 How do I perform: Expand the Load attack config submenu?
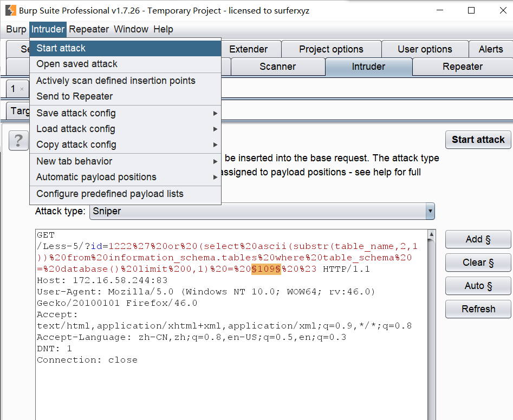[125, 129]
